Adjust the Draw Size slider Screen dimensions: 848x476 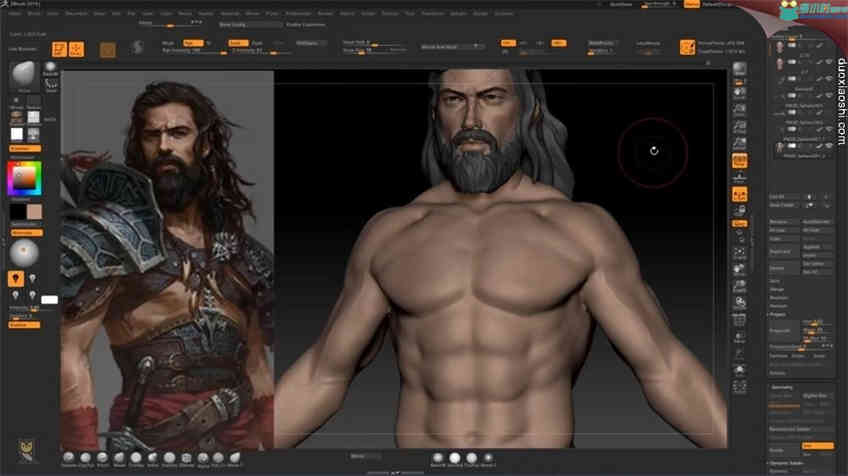click(373, 50)
